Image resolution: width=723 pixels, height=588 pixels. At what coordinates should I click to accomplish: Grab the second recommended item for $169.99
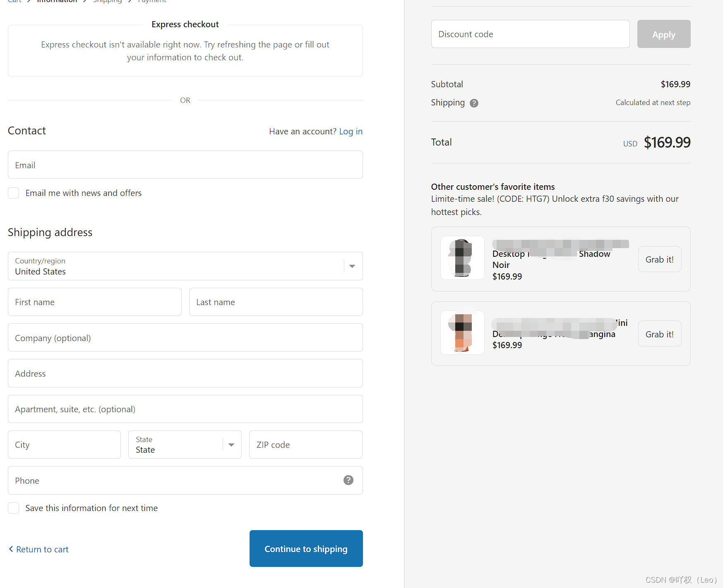click(659, 334)
